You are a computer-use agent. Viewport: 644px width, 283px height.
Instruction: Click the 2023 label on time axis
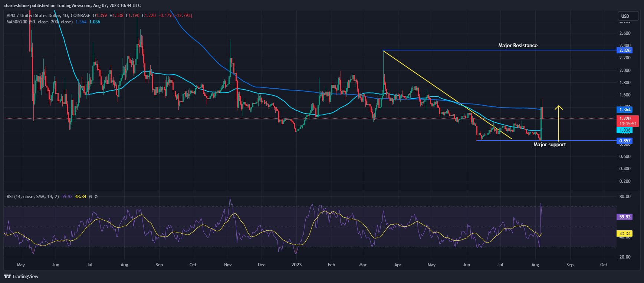tap(296, 265)
